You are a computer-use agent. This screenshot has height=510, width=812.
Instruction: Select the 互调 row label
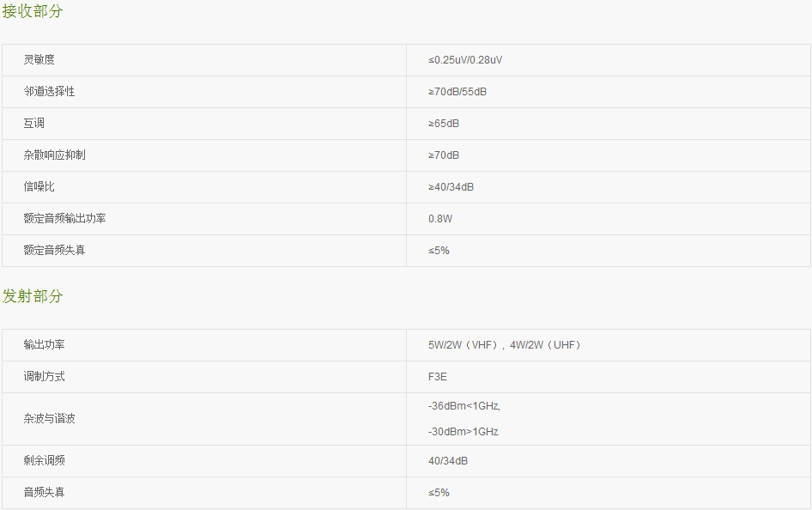point(33,124)
